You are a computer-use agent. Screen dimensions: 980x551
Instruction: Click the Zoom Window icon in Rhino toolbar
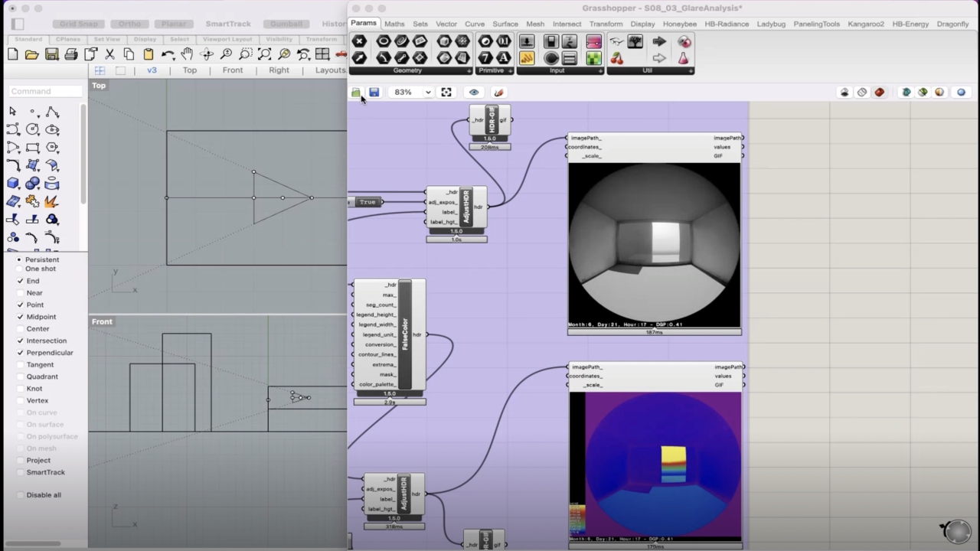coord(245,54)
